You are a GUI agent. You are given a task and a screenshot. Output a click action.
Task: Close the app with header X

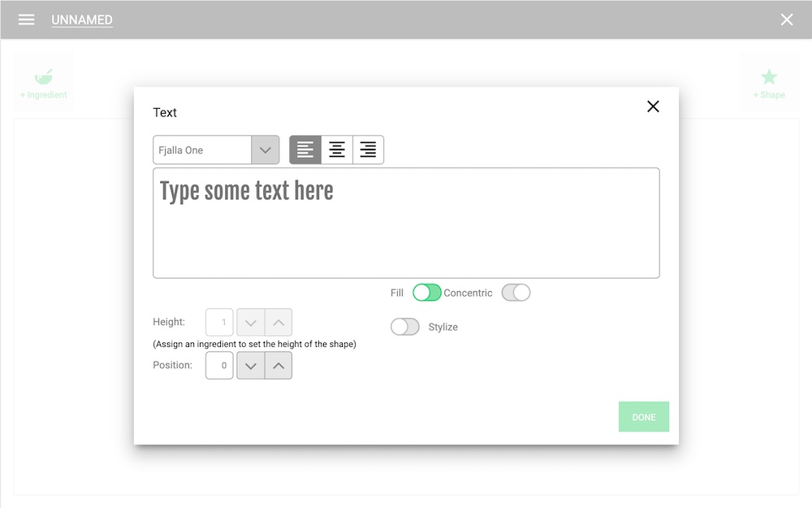click(x=787, y=20)
